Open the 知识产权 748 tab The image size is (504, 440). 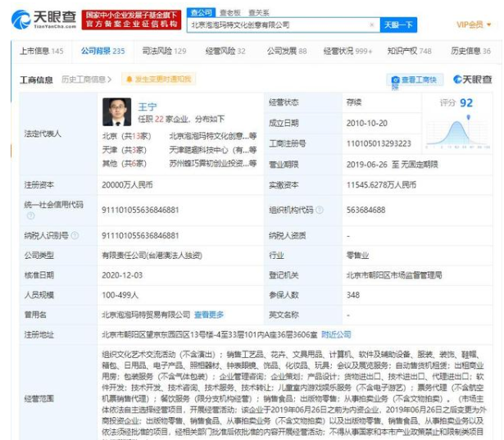pos(409,51)
